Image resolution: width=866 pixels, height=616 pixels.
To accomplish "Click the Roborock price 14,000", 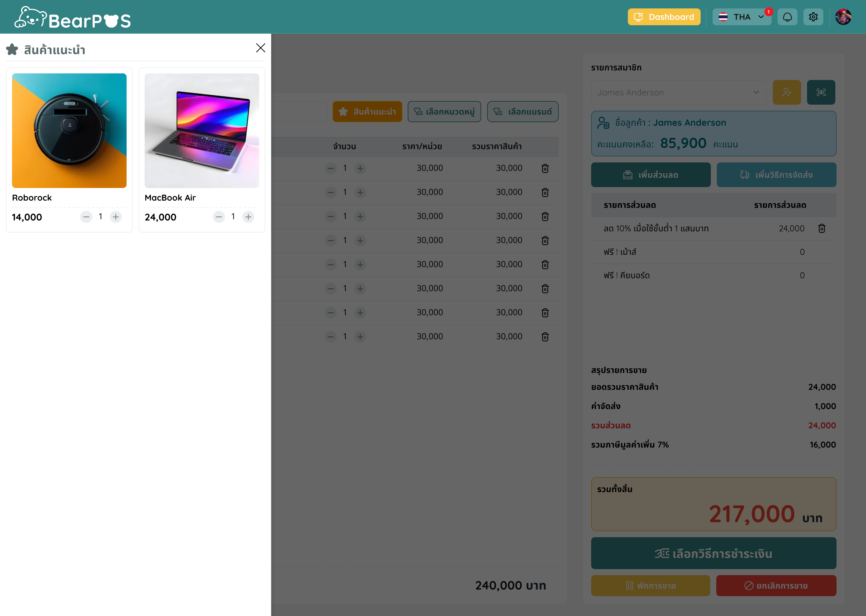I will click(27, 217).
